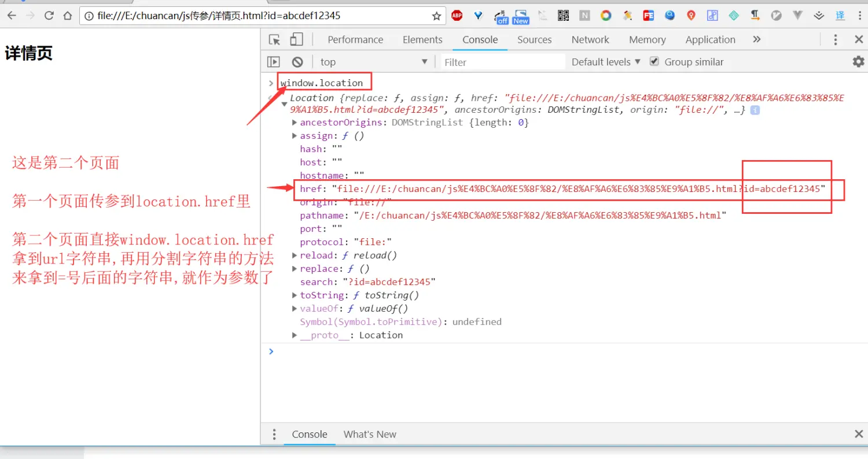Click the pathname property value
This screenshot has width=868, height=459.
click(539, 215)
